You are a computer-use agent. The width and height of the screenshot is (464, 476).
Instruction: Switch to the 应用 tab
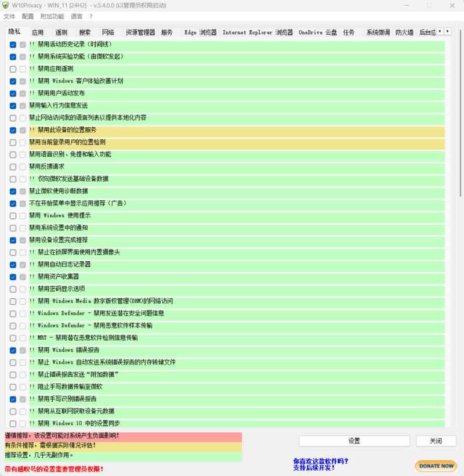(x=38, y=33)
